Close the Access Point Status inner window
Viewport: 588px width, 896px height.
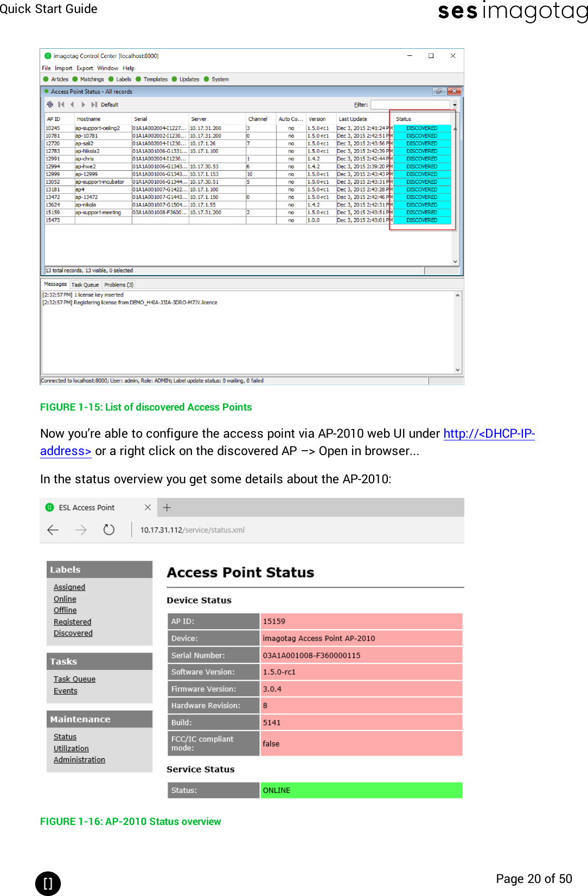pyautogui.click(x=455, y=91)
